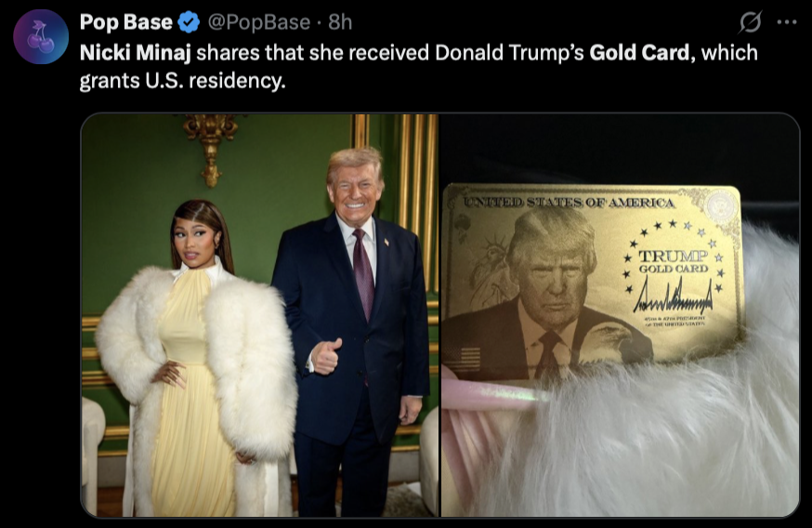Click the gold wall sconce in the left photo
The height and width of the screenshot is (528, 812).
tap(210, 148)
